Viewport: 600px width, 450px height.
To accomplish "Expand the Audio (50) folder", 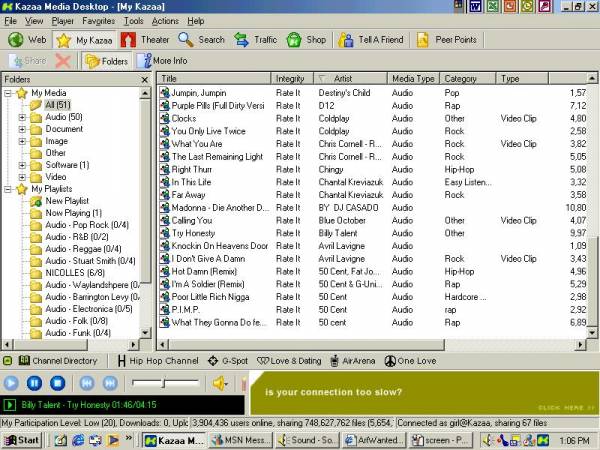I will coord(22,117).
